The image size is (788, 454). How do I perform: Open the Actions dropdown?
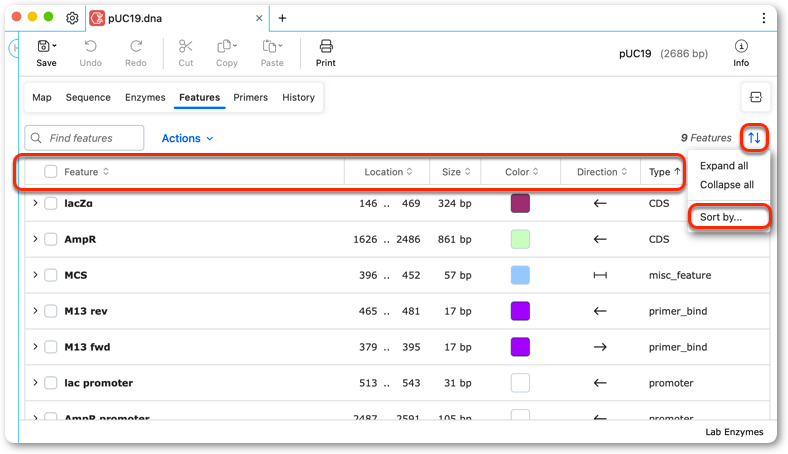(187, 138)
